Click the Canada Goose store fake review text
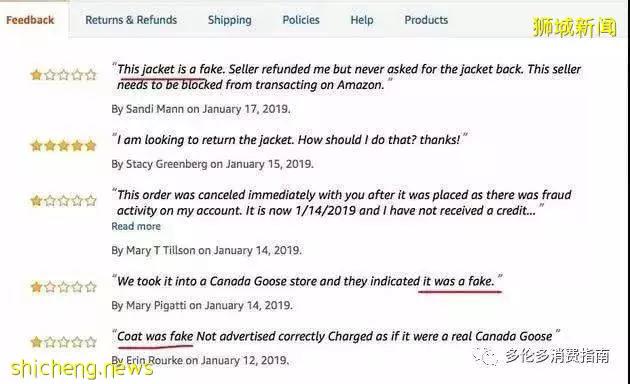630x384 pixels. point(307,281)
